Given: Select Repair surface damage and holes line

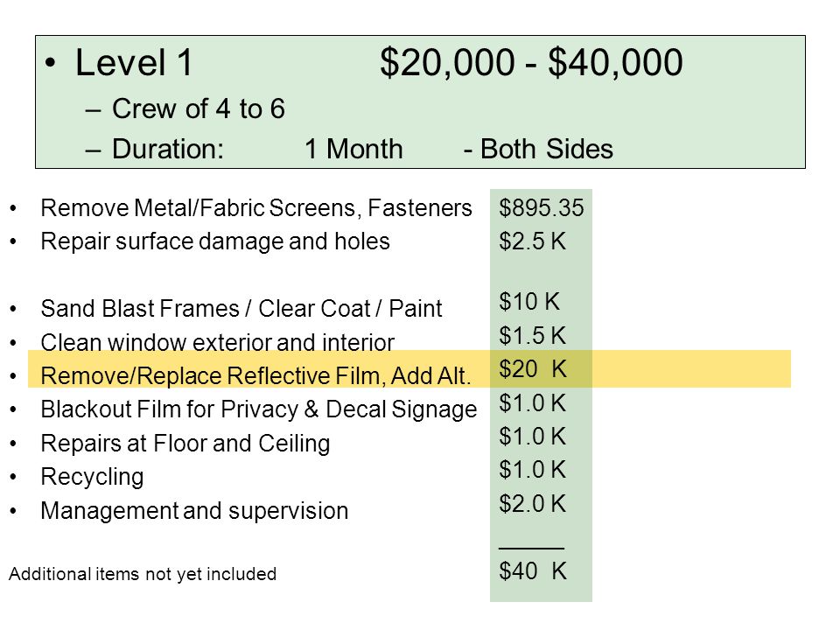Looking at the screenshot, I should coord(215,241).
